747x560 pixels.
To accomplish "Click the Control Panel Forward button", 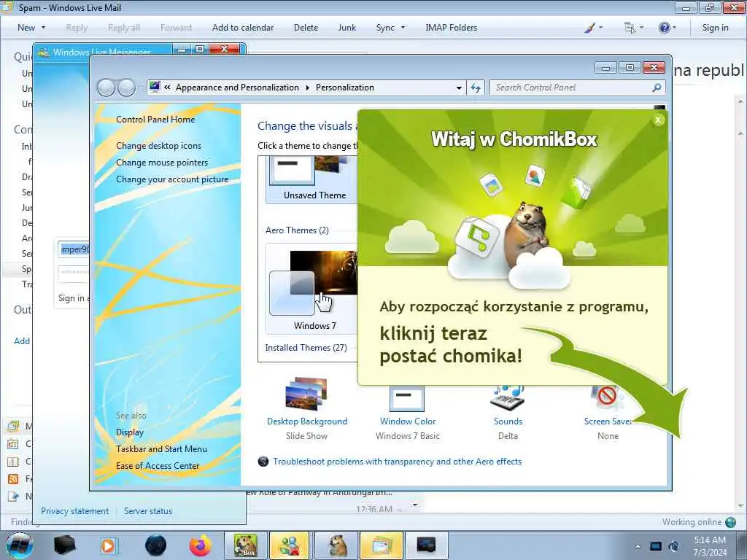I will (126, 87).
